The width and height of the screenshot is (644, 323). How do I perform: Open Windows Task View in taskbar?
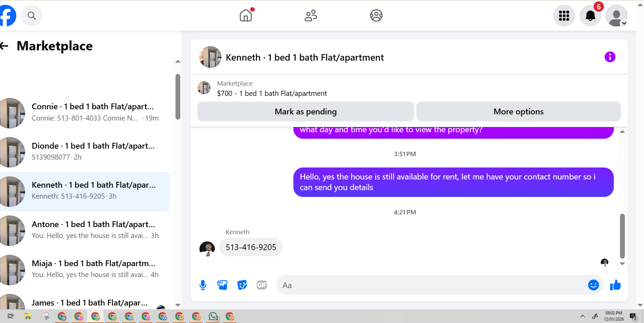(x=11, y=316)
